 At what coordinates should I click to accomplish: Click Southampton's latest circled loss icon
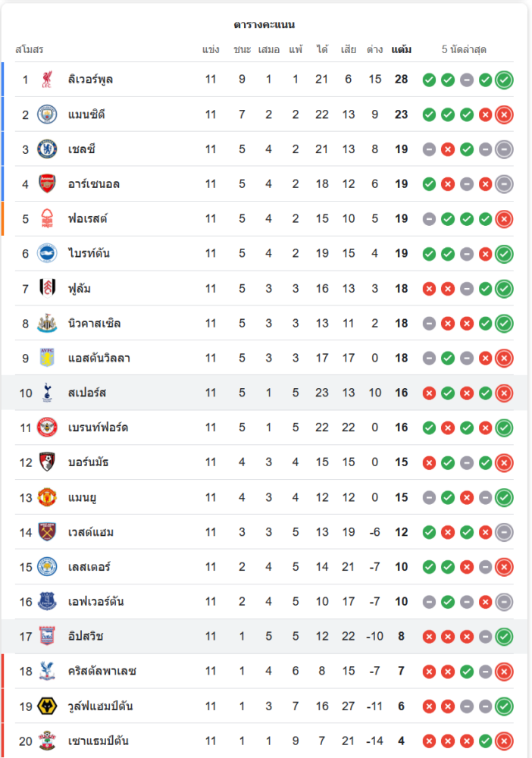pyautogui.click(x=504, y=741)
